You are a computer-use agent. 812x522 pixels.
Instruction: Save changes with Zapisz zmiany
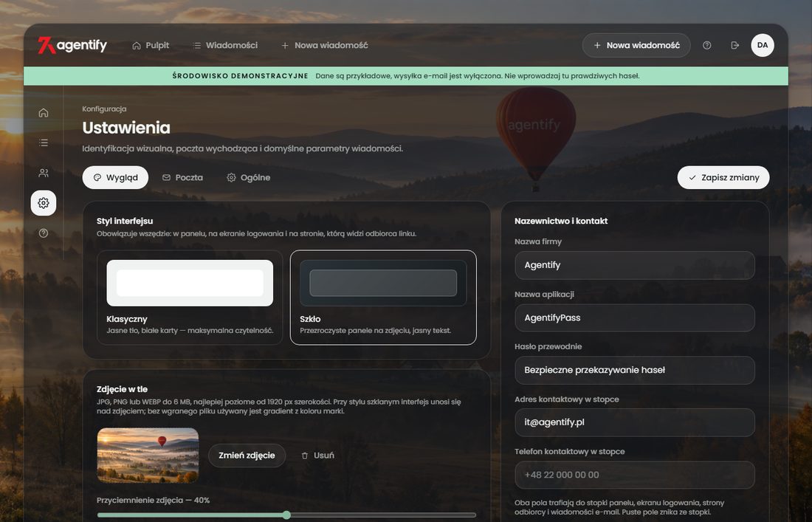tap(723, 178)
